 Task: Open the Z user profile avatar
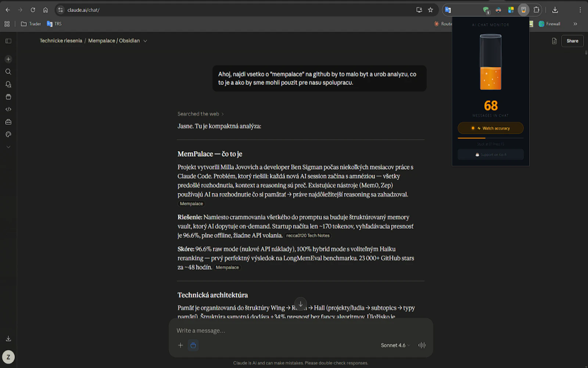pyautogui.click(x=8, y=357)
